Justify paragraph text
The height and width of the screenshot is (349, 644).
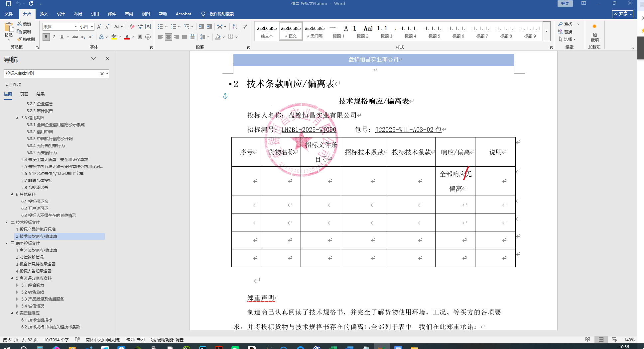(185, 37)
